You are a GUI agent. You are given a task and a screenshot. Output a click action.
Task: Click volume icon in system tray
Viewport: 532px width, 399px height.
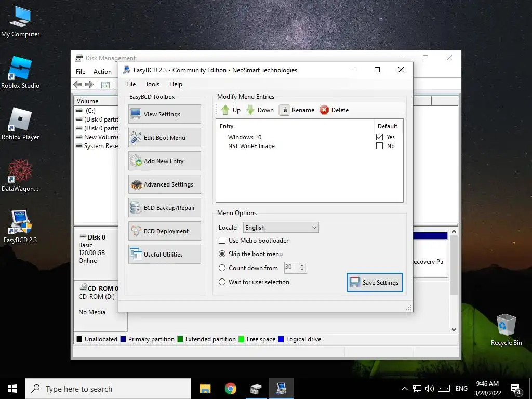click(x=430, y=389)
